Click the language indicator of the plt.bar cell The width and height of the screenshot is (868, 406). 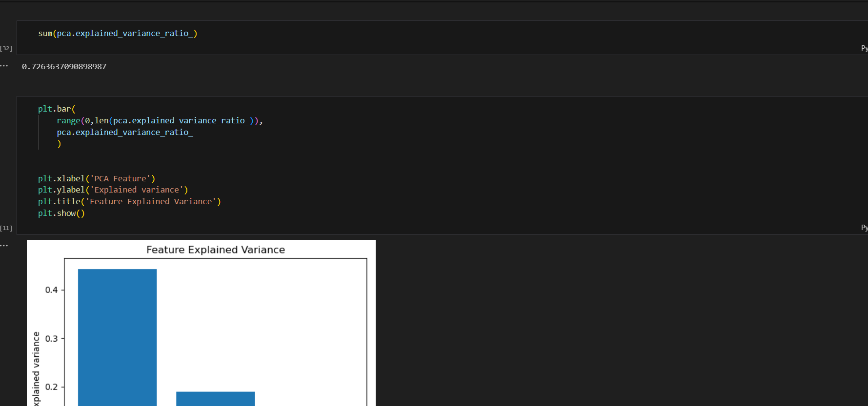(x=864, y=228)
